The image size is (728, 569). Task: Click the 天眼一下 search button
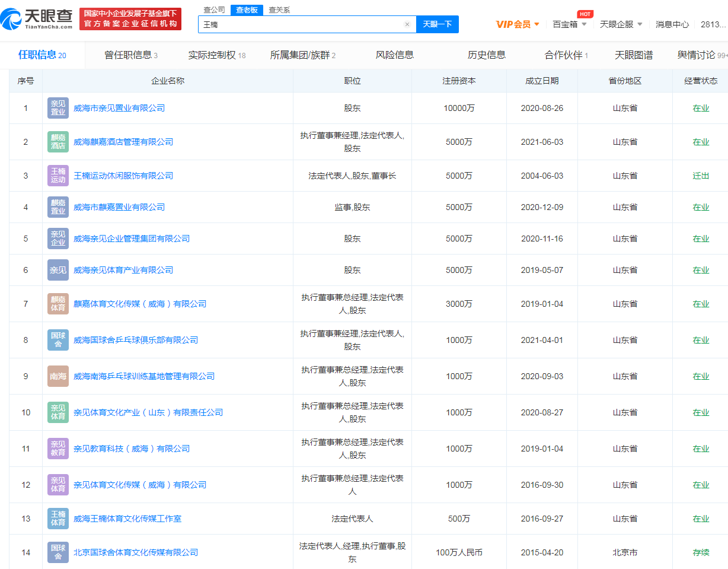[x=438, y=24]
